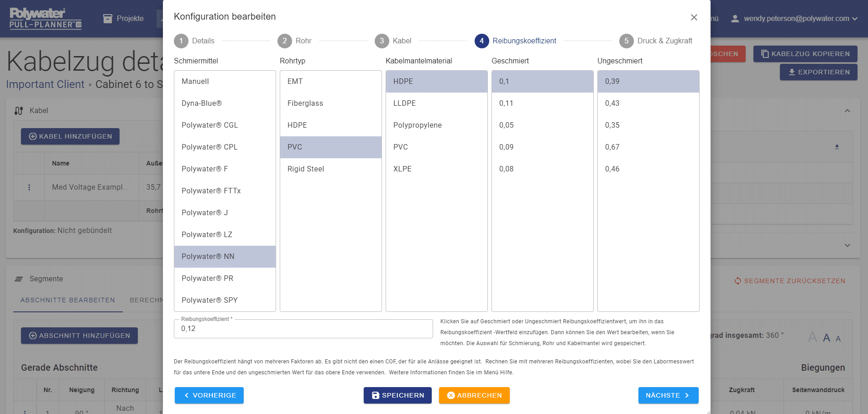Choose unlubricated value 0,67
This screenshot has height=414, width=868.
(x=648, y=147)
